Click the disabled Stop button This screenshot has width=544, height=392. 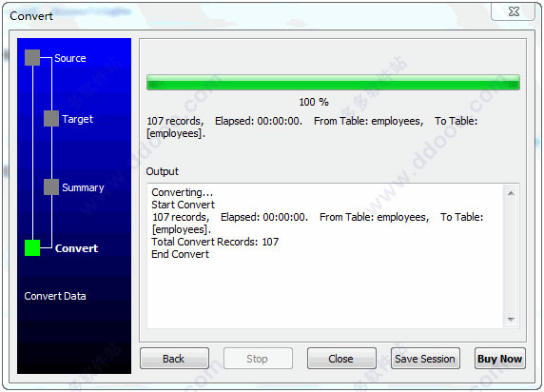point(258,359)
